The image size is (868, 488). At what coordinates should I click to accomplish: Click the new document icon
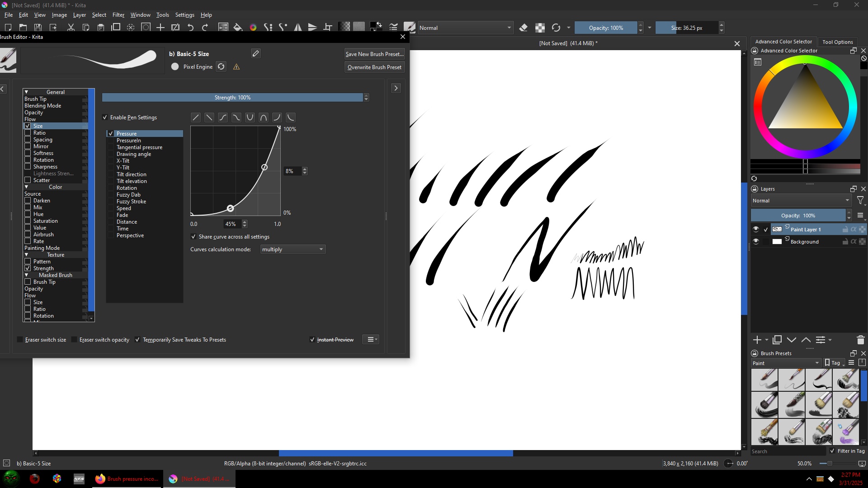click(x=8, y=28)
